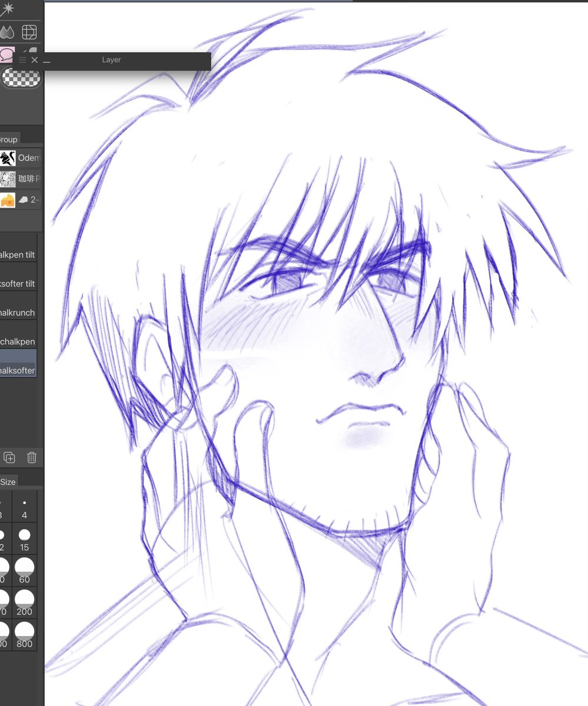Select the pink Balloon speech bubble tool

(6, 55)
